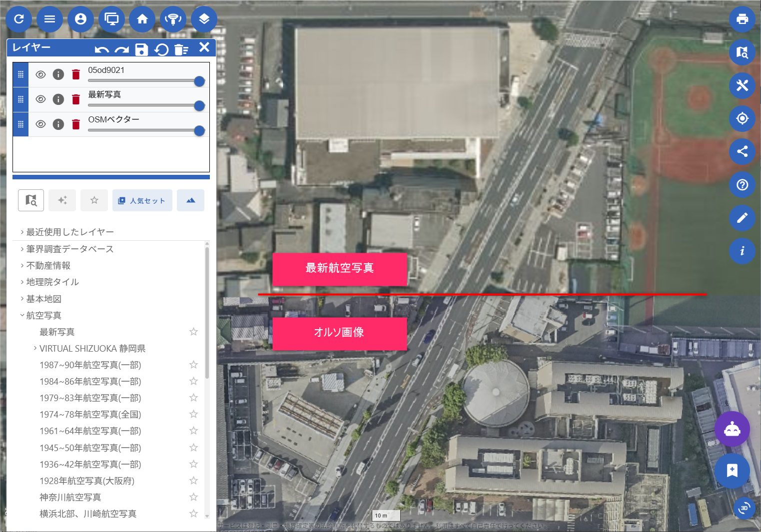Hide the OSMベクター layer
This screenshot has width=761, height=532.
click(40, 124)
